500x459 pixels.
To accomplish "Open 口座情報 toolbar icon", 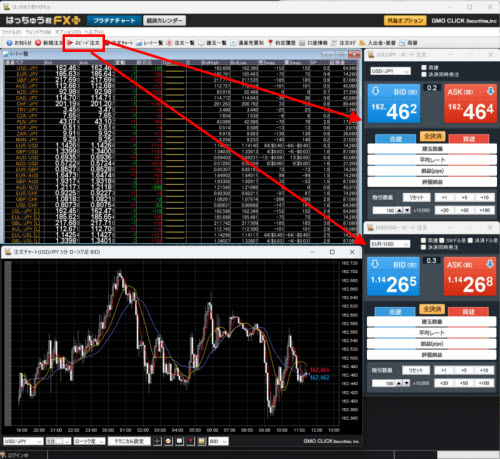I will pyautogui.click(x=313, y=43).
